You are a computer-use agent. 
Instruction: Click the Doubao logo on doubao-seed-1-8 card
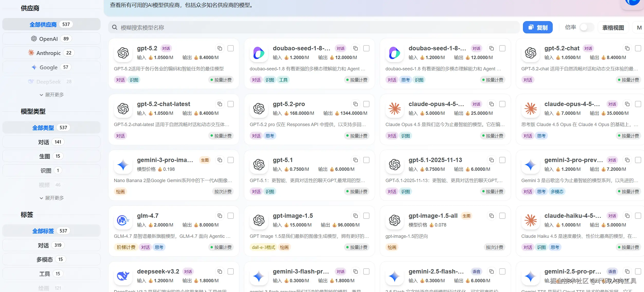(259, 53)
